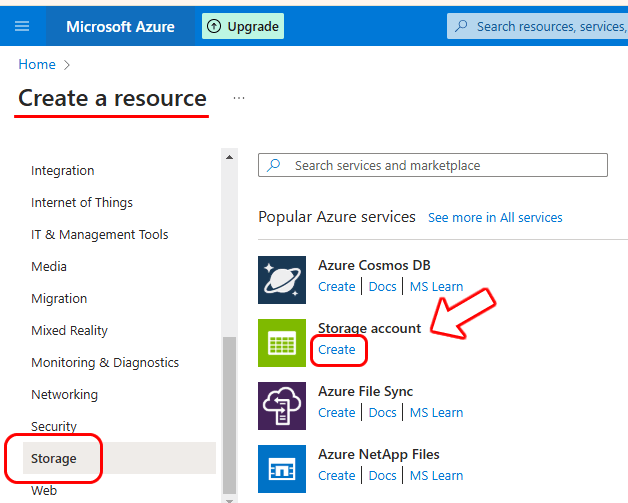Open Docs link for Azure Cosmos DB
Screen dimensions: 628x503
pos(382,287)
